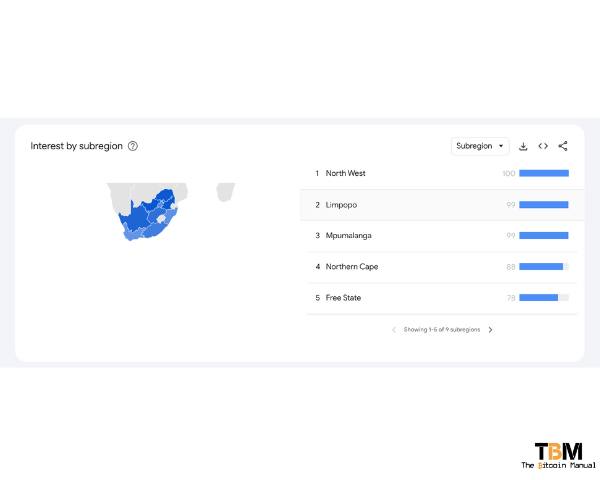Click the share icon
Image resolution: width=600 pixels, height=480 pixels.
click(x=563, y=146)
